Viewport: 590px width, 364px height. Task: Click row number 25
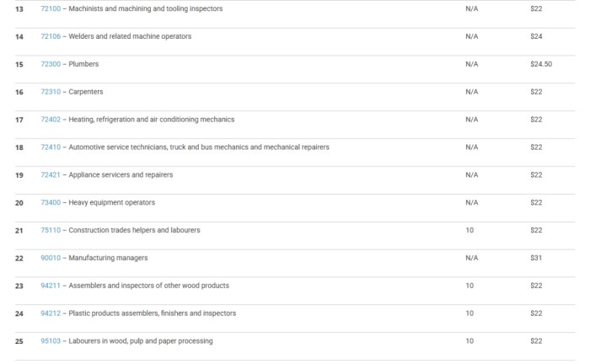(19, 341)
